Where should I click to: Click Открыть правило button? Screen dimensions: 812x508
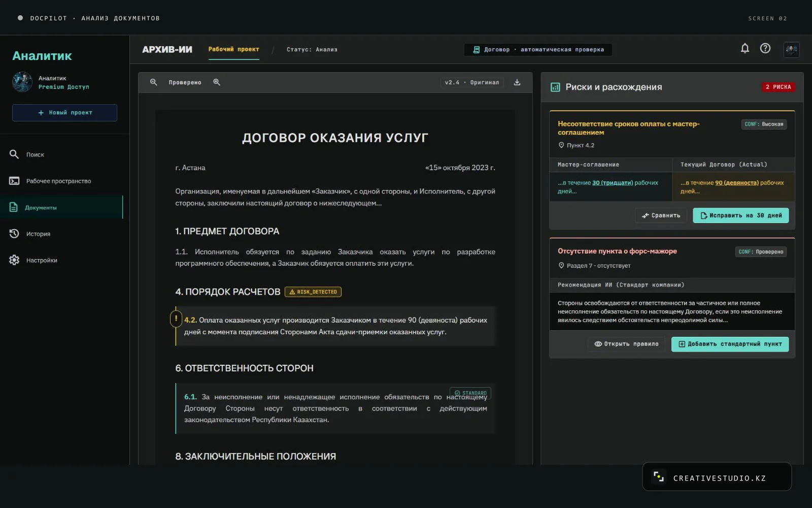click(626, 344)
